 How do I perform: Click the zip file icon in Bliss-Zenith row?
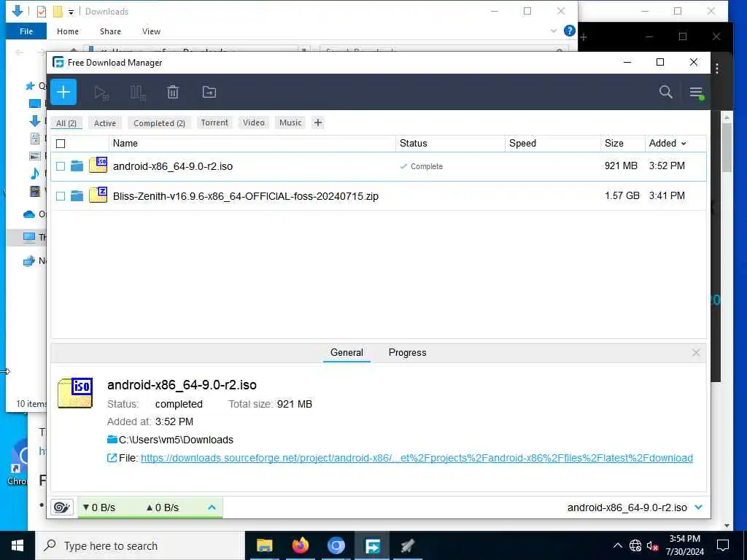98,195
